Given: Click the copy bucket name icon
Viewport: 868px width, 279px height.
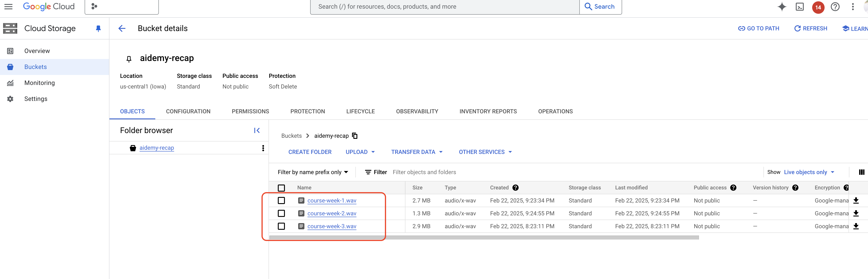Looking at the screenshot, I should pos(355,135).
